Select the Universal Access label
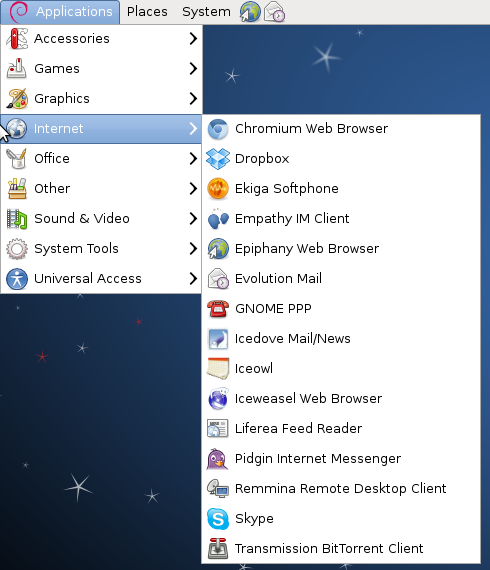490x570 pixels. (88, 278)
